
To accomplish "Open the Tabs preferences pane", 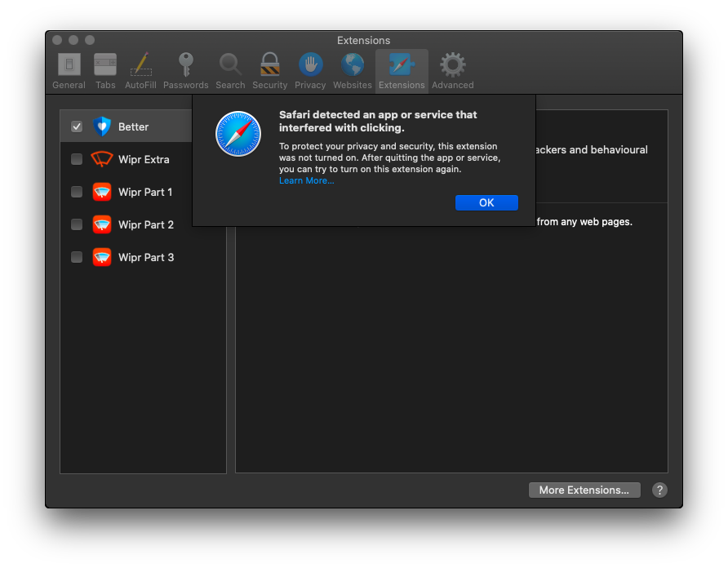I will click(105, 71).
